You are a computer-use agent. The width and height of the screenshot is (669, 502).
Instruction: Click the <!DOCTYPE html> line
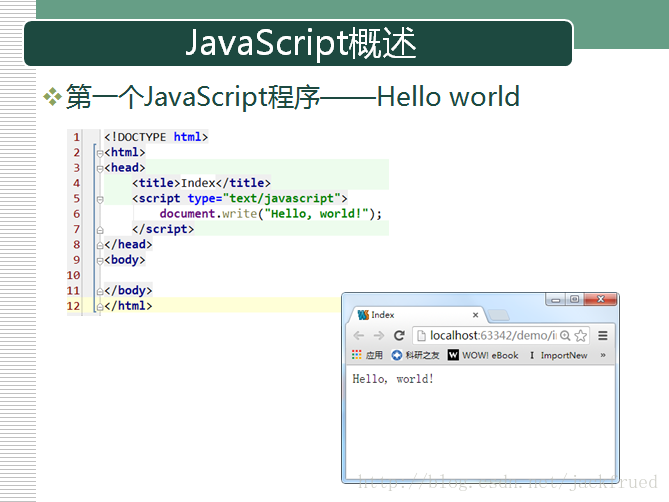pos(156,137)
